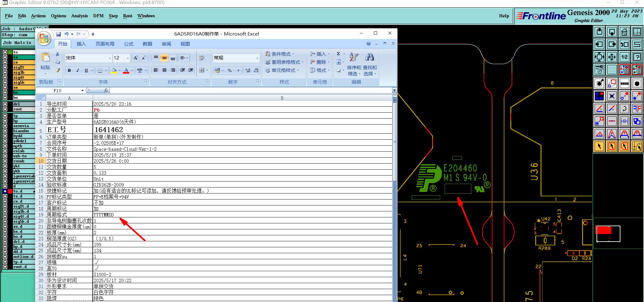
Task: Open the Office button menu
Action: coord(44,38)
